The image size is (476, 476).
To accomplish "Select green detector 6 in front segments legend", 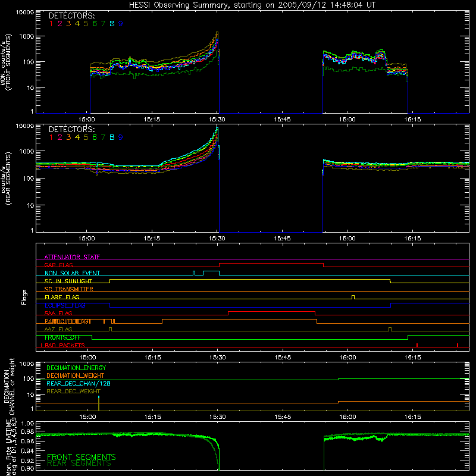I will pyautogui.click(x=95, y=24).
